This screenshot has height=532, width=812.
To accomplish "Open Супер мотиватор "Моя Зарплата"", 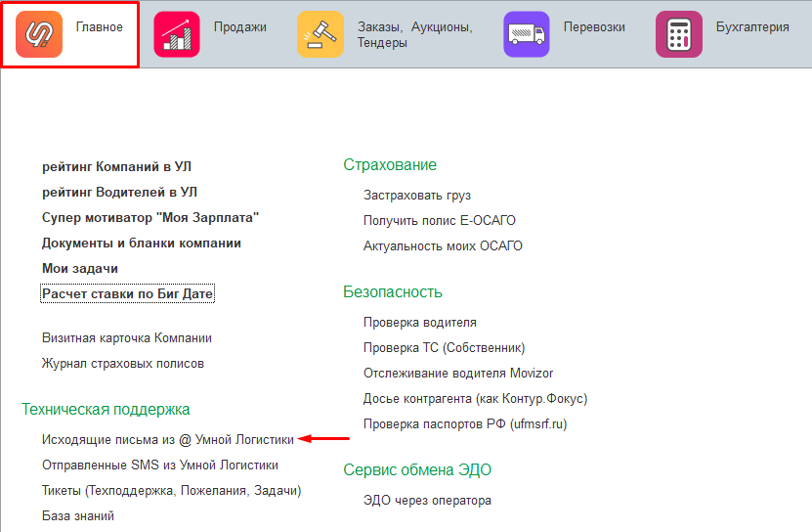I will [150, 218].
